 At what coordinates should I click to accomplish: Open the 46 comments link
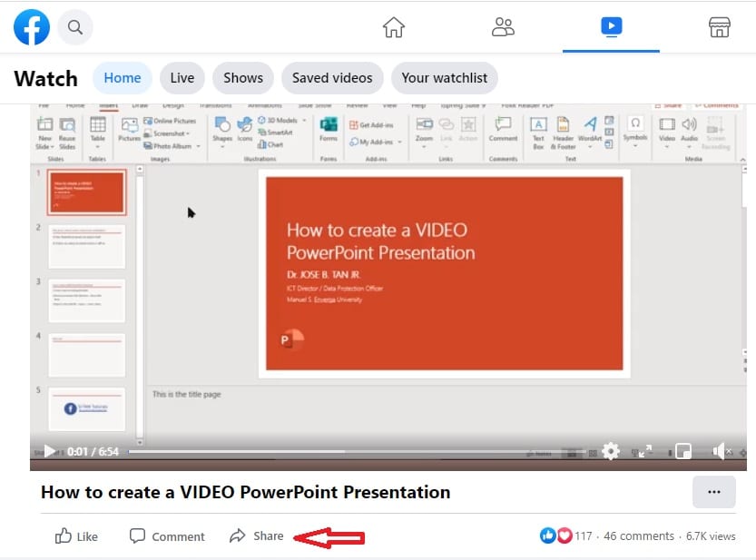[x=639, y=535]
